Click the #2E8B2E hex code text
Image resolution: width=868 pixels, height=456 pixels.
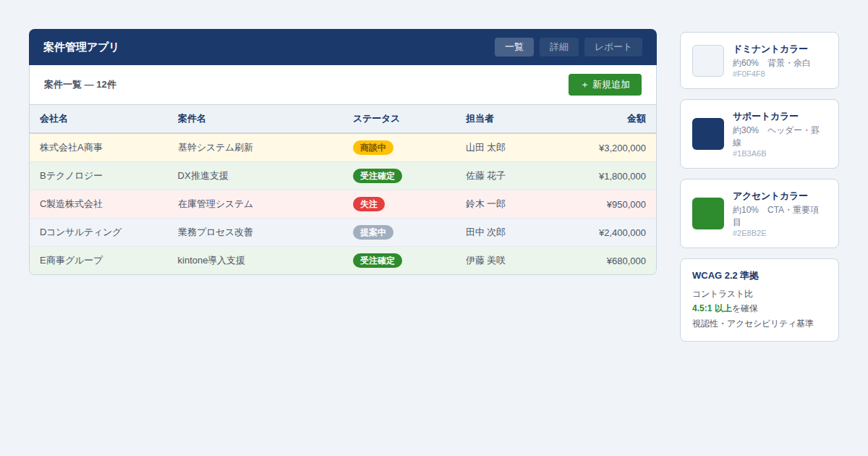coord(749,233)
